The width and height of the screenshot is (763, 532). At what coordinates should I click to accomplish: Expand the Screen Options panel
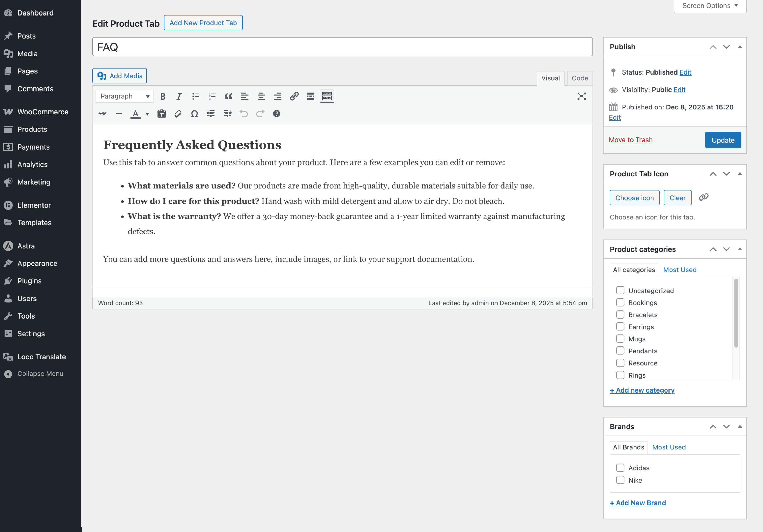710,6
